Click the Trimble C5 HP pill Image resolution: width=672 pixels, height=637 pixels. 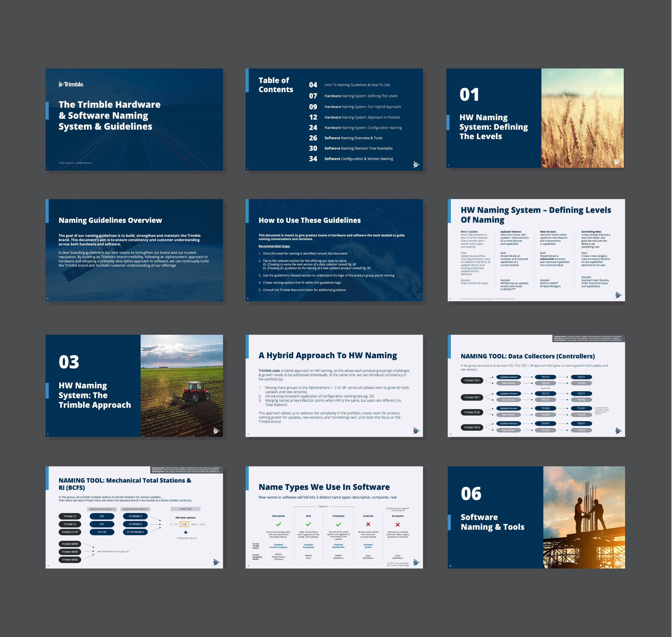(x=70, y=532)
